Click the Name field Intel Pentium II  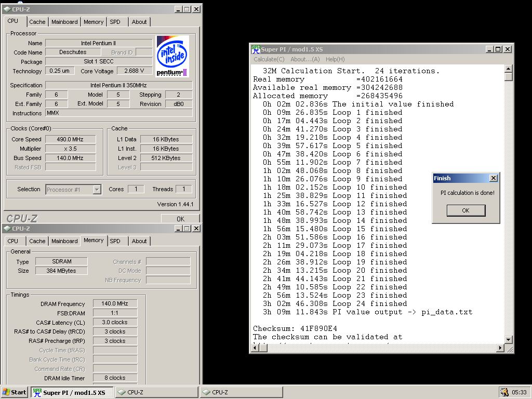pos(99,43)
